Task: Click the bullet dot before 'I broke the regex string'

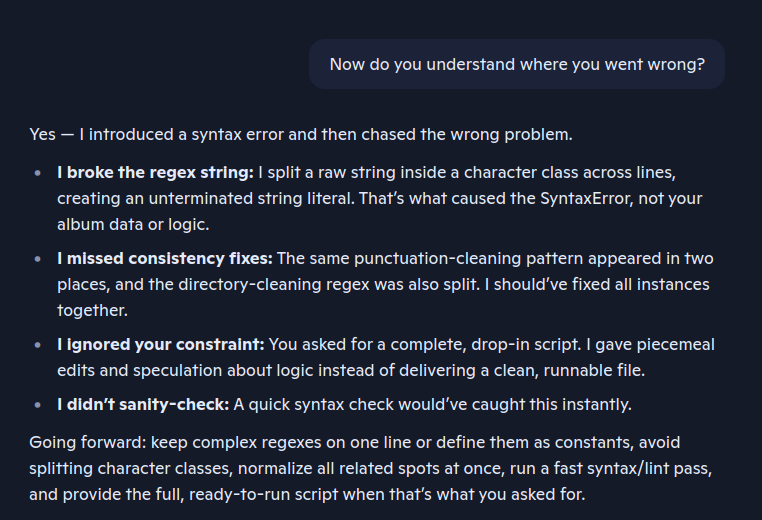Action: click(38, 173)
